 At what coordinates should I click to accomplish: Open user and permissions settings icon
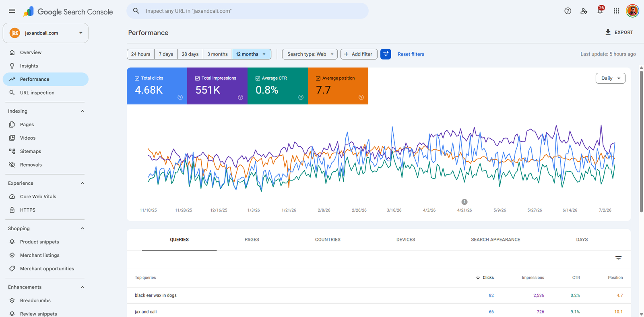[584, 11]
